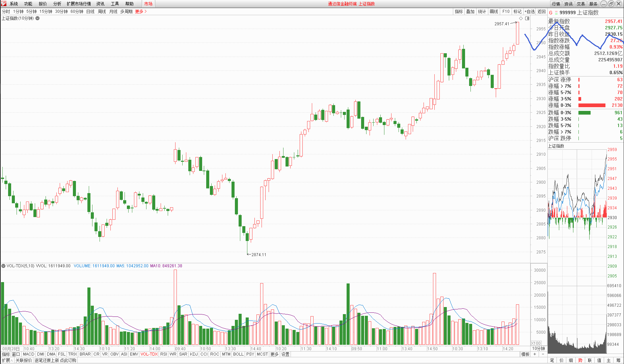Zoom out chart with minus button

tap(543, 354)
